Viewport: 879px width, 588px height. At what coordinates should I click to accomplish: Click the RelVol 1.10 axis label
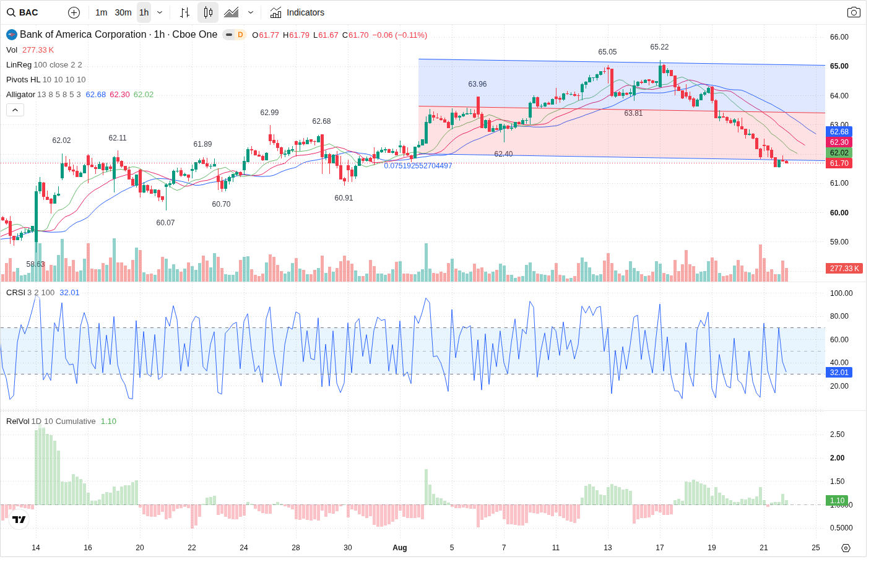click(837, 501)
